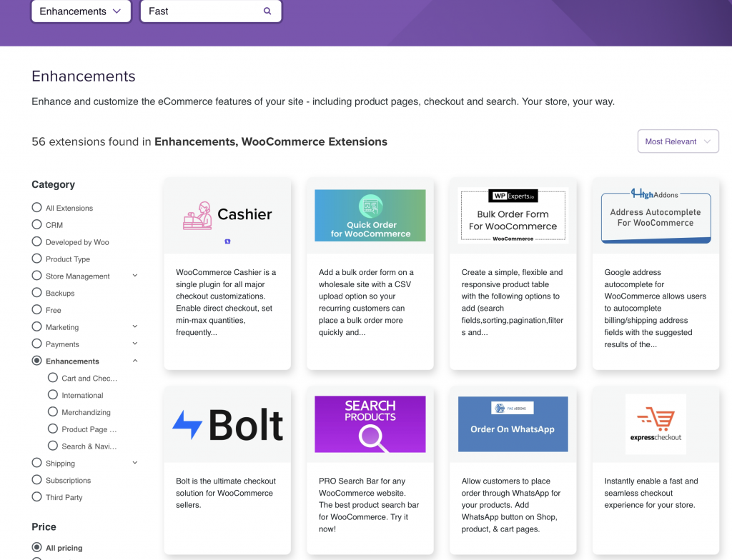Select the Backups category

[37, 293]
